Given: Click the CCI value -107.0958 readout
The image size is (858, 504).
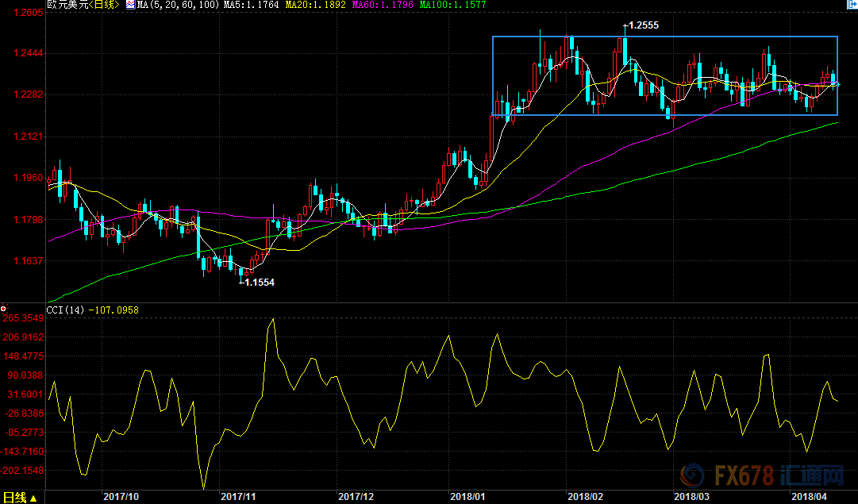Looking at the screenshot, I should [113, 310].
